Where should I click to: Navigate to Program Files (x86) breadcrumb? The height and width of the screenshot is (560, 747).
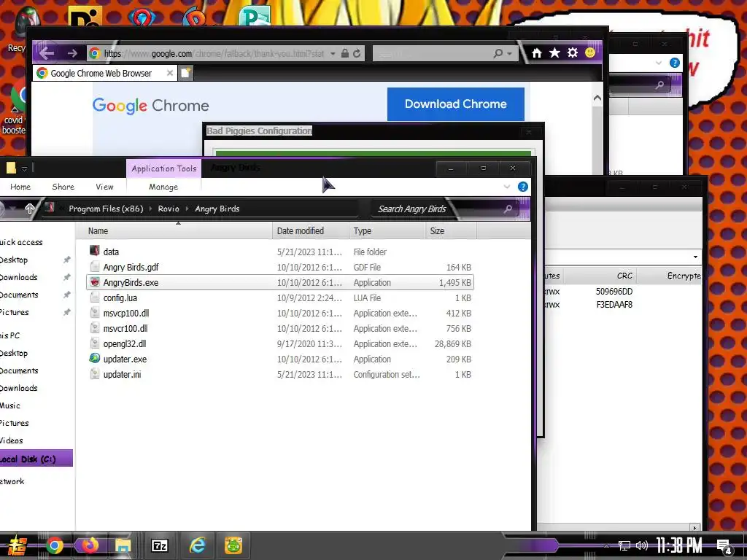coord(106,209)
